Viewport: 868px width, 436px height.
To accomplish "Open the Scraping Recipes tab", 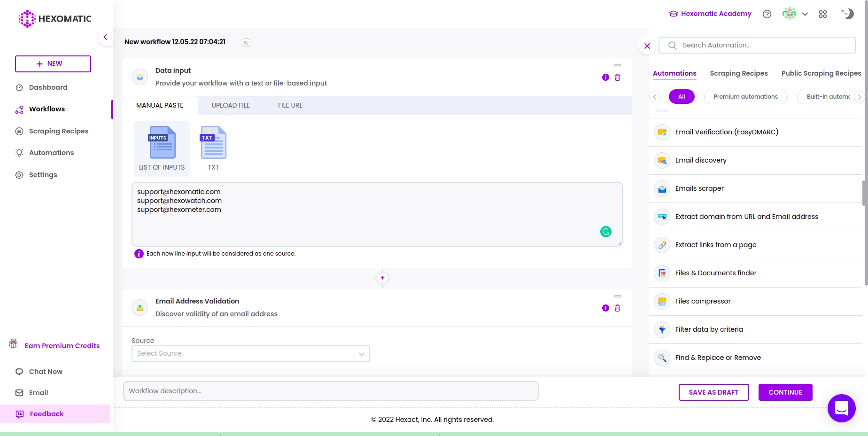I will click(x=739, y=73).
